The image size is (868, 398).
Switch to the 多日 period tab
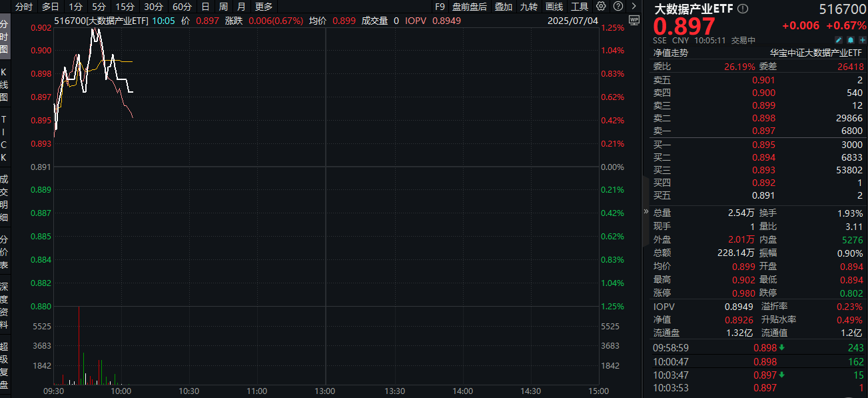51,6
